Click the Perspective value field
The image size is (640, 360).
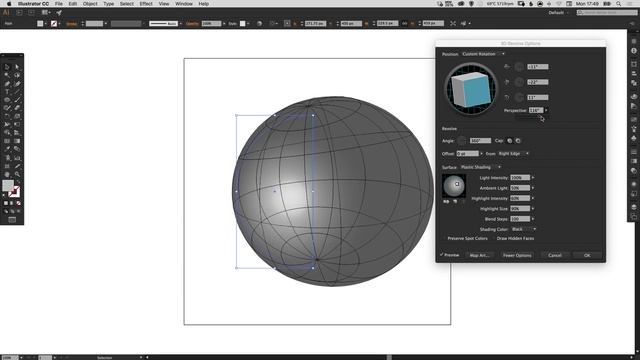[x=536, y=110]
